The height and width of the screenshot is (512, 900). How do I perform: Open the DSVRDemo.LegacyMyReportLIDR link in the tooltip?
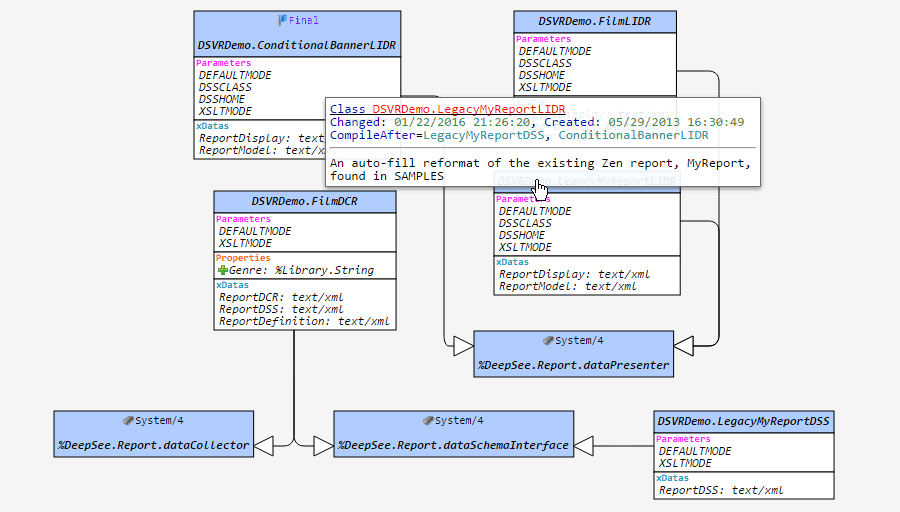(x=468, y=109)
